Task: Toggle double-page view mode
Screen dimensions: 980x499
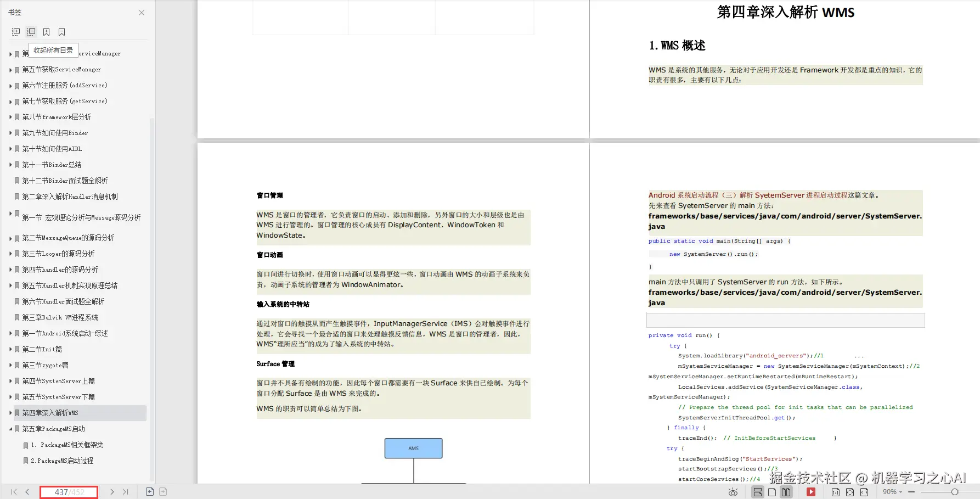Action: tap(786, 492)
